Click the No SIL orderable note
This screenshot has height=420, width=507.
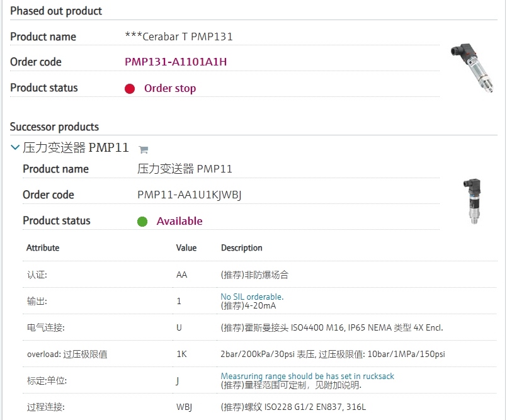pos(252,297)
